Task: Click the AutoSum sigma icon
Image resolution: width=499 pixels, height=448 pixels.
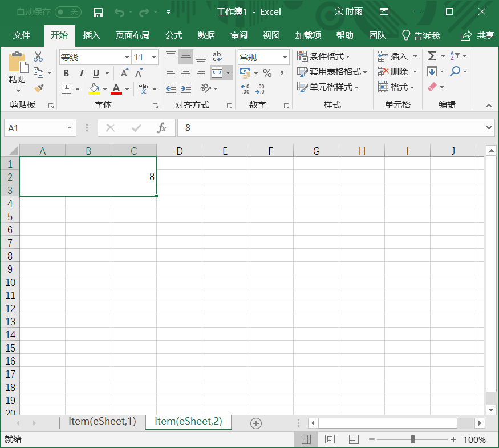Action: coord(432,56)
